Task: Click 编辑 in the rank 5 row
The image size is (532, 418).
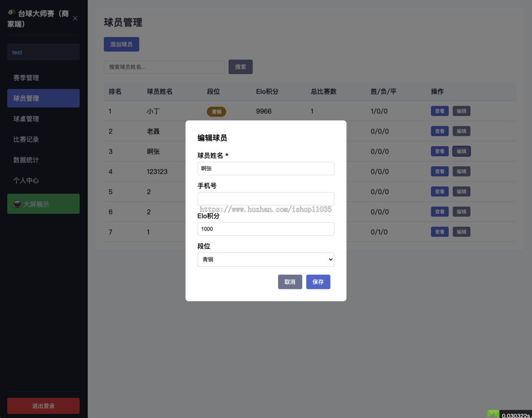Action: [x=462, y=192]
